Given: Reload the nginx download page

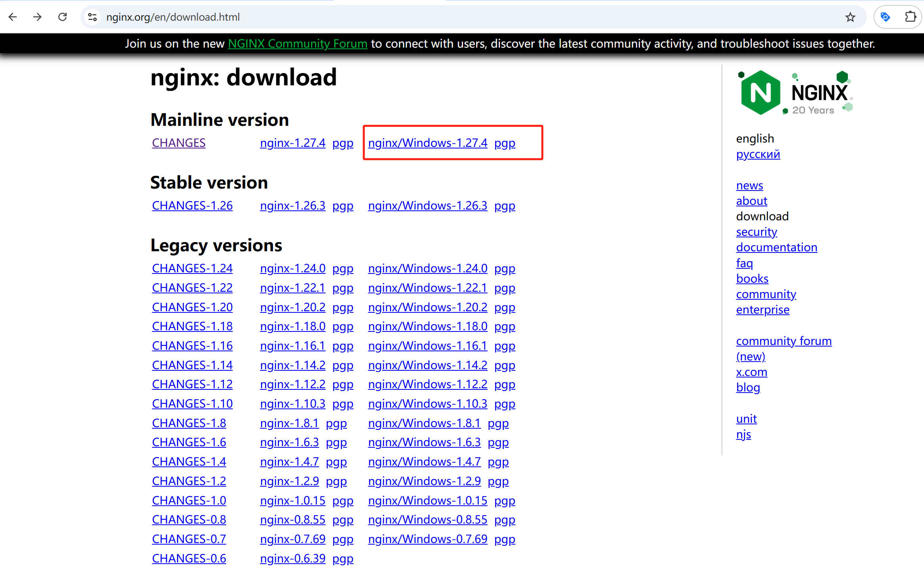Looking at the screenshot, I should (x=63, y=17).
